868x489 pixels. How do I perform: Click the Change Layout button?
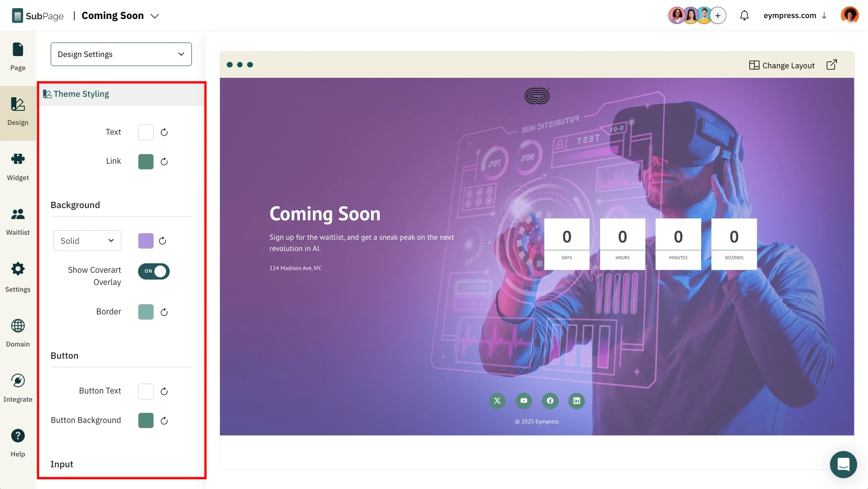[x=782, y=65]
